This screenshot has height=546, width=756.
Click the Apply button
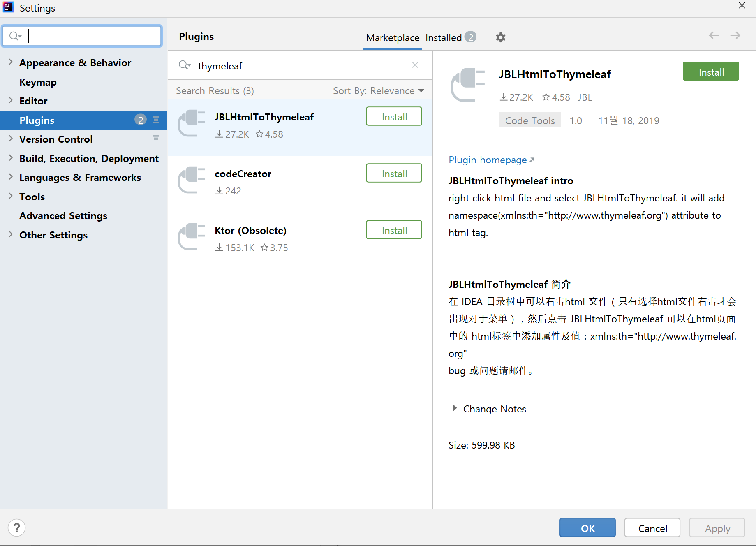pos(717,528)
